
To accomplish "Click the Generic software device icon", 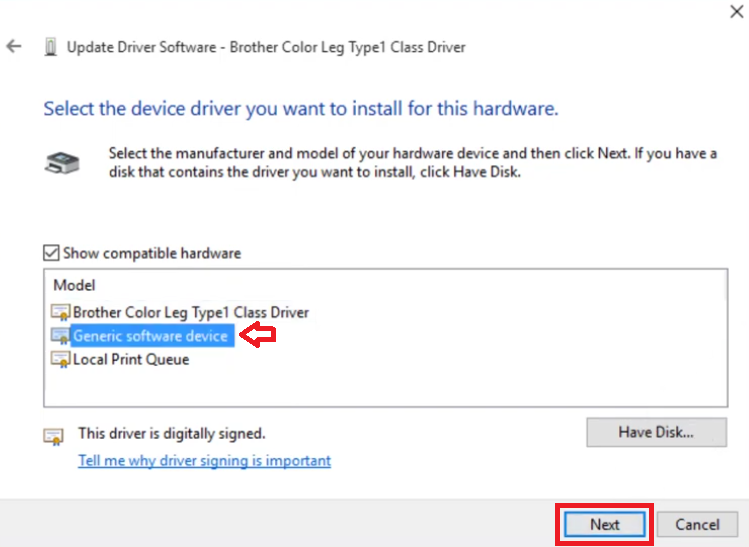I will tap(61, 337).
